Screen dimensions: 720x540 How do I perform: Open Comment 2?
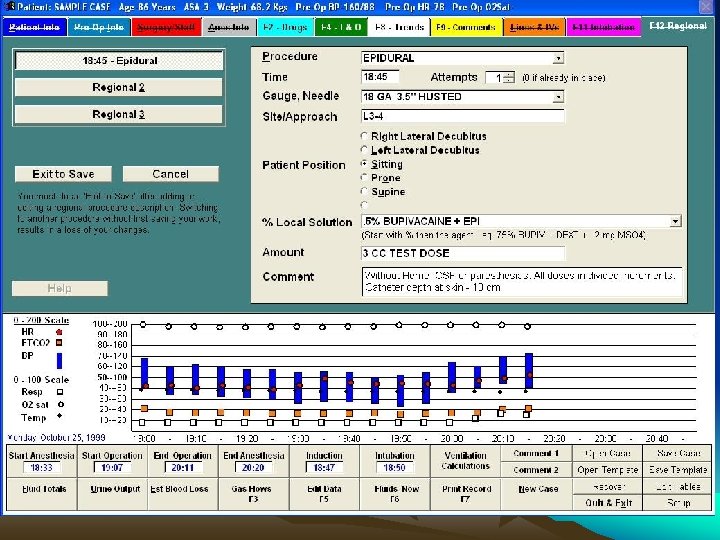point(536,470)
